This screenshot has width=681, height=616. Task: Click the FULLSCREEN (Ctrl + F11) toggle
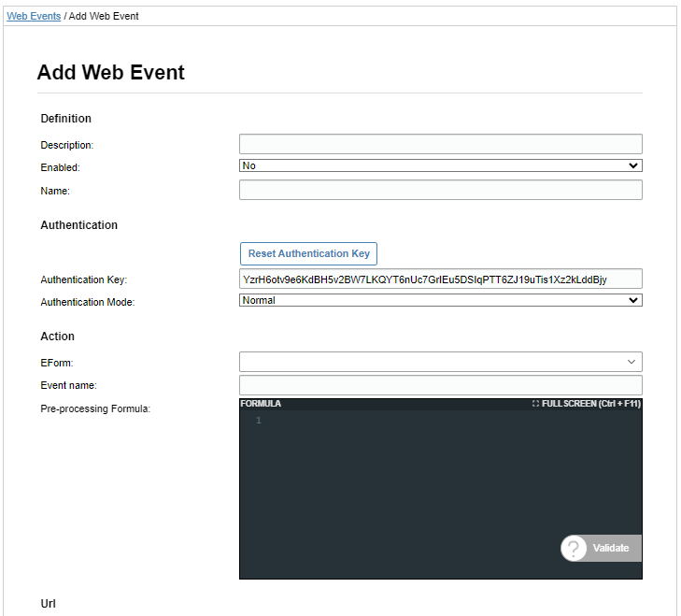(x=587, y=404)
